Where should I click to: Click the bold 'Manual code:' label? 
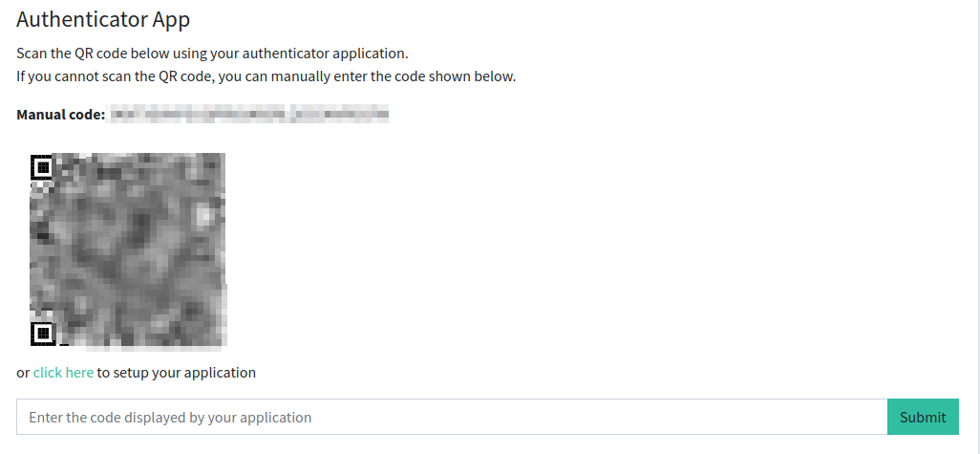pyautogui.click(x=60, y=115)
